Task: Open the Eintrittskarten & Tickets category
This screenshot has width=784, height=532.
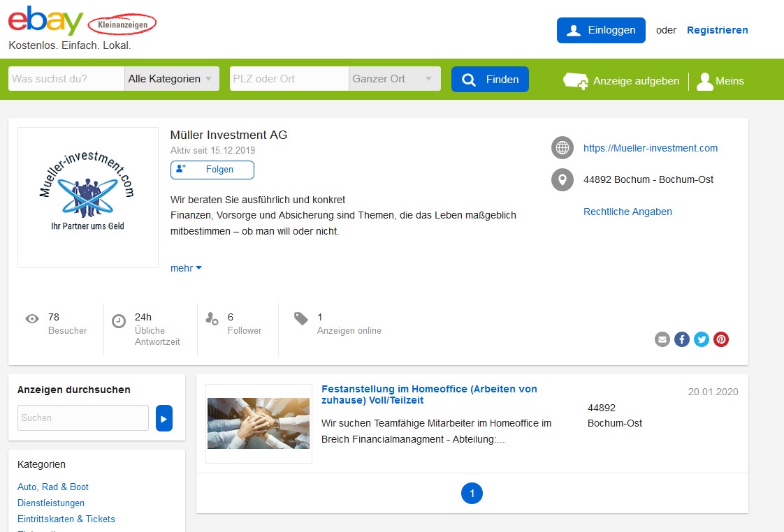Action: point(66,519)
